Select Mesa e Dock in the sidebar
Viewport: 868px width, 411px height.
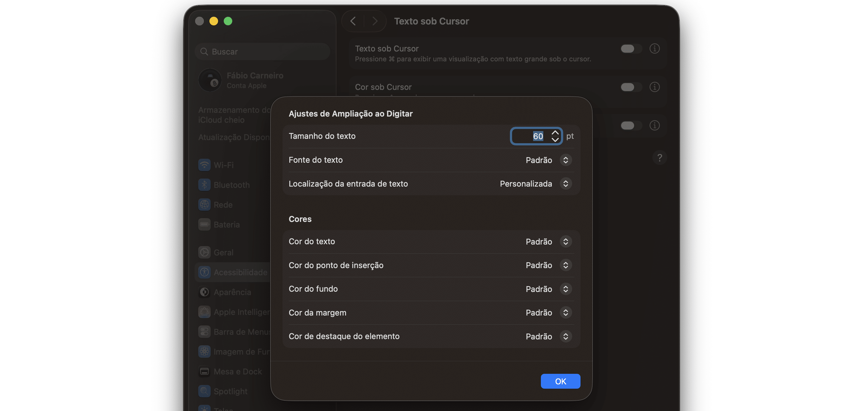click(x=238, y=372)
